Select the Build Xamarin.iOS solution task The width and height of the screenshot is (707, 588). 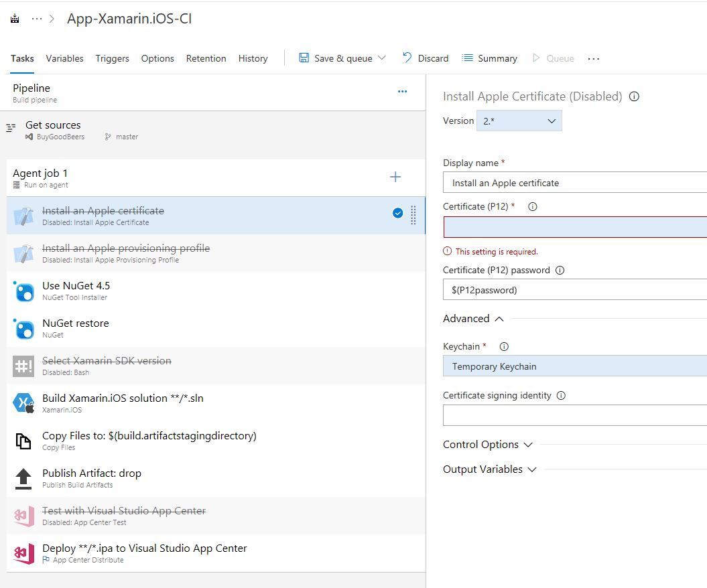click(x=216, y=402)
